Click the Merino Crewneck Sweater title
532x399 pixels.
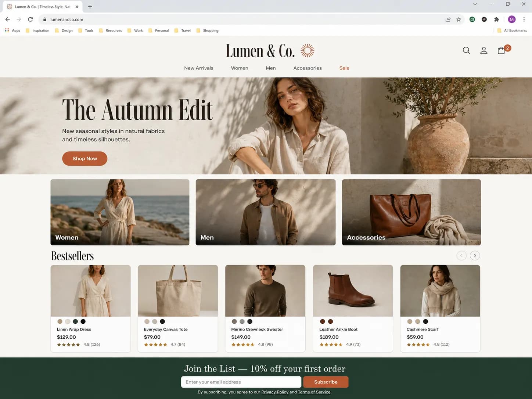point(257,329)
